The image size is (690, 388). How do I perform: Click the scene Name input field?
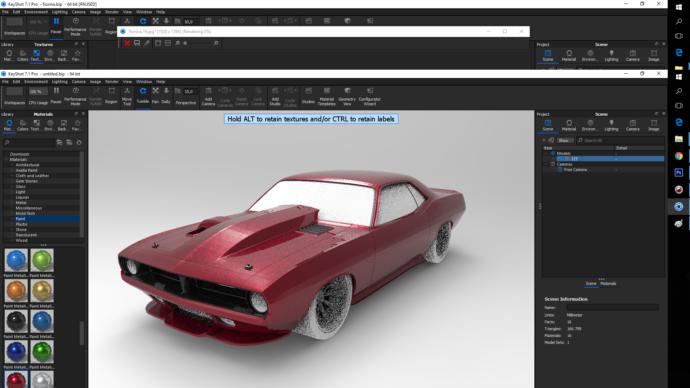(x=612, y=308)
